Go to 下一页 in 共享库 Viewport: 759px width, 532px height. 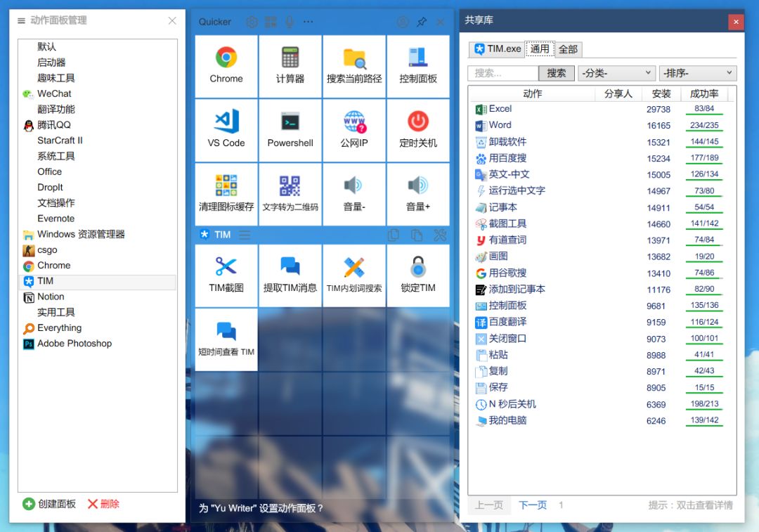[x=533, y=505]
